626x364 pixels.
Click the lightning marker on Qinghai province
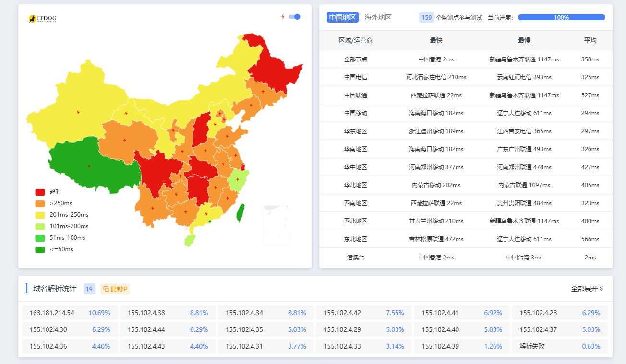tap(124, 140)
